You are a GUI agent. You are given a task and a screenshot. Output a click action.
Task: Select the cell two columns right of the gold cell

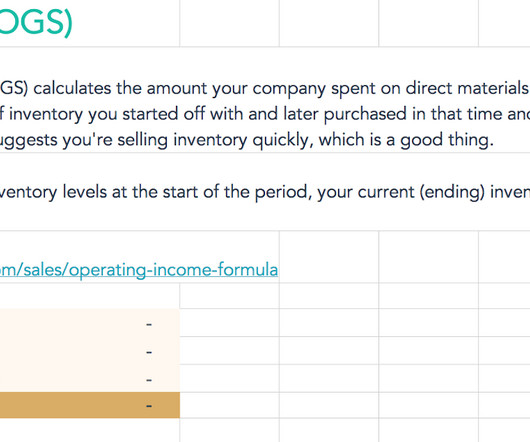pos(329,405)
